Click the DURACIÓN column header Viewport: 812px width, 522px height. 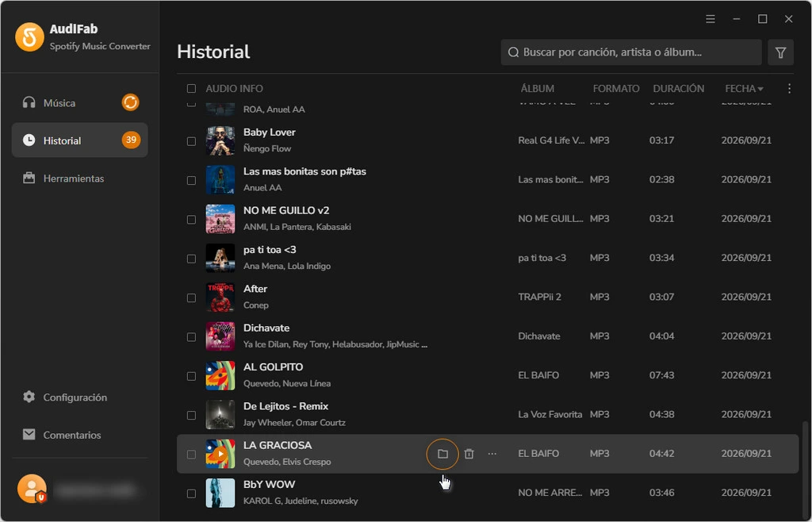click(679, 89)
